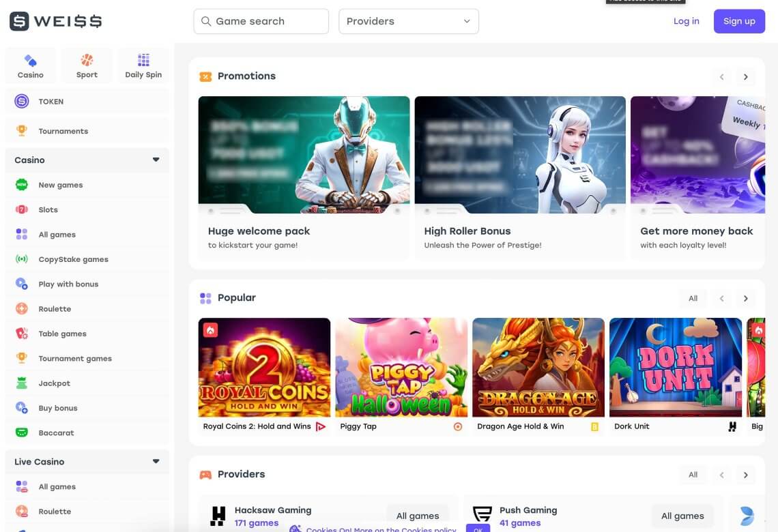Screen dimensions: 778x532
Task: Open the Dork Unit game thumbnail
Action: [x=676, y=368]
